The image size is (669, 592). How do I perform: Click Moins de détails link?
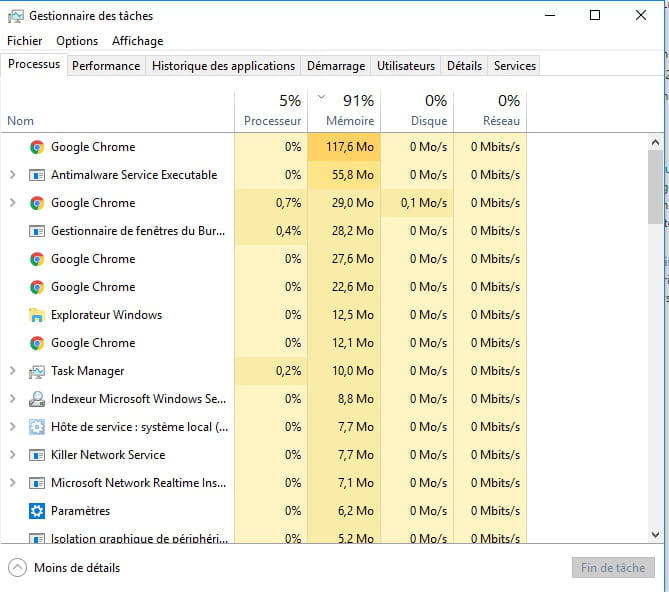(77, 568)
